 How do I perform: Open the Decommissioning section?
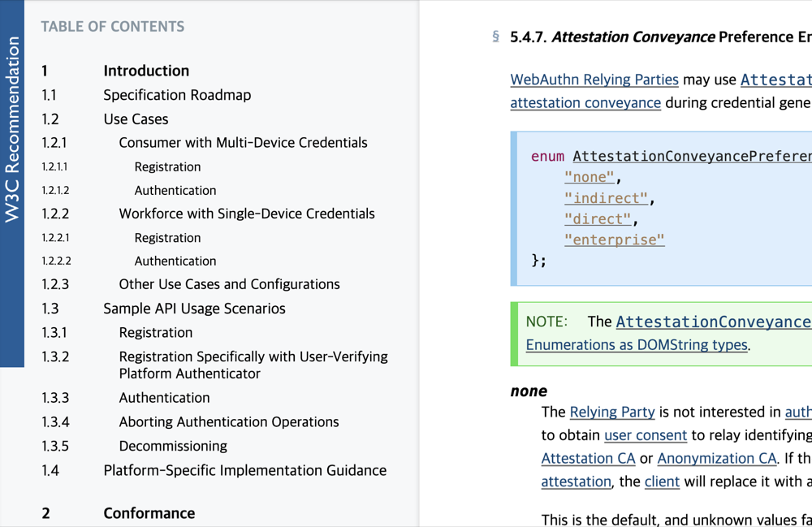click(173, 446)
